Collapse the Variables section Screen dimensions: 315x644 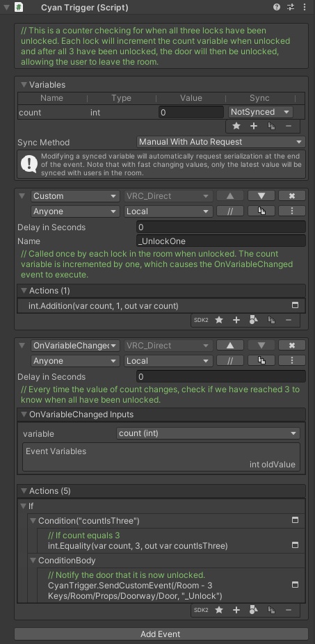tap(24, 85)
